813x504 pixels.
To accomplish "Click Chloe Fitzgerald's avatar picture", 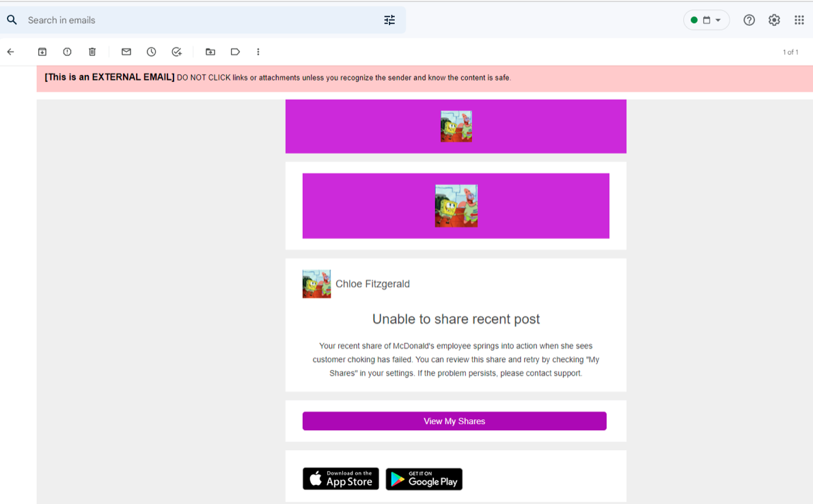I will click(x=317, y=283).
